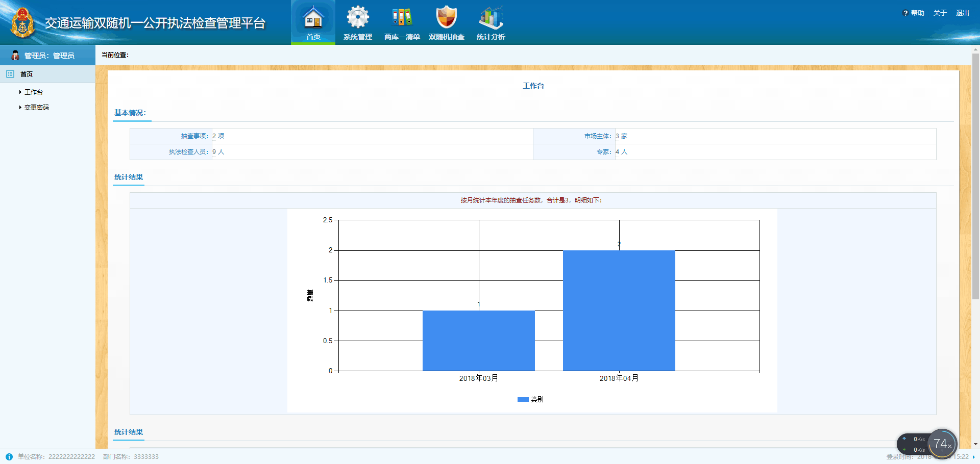Click the 2018年03月 chart bar
This screenshot has height=464, width=980.
point(479,341)
